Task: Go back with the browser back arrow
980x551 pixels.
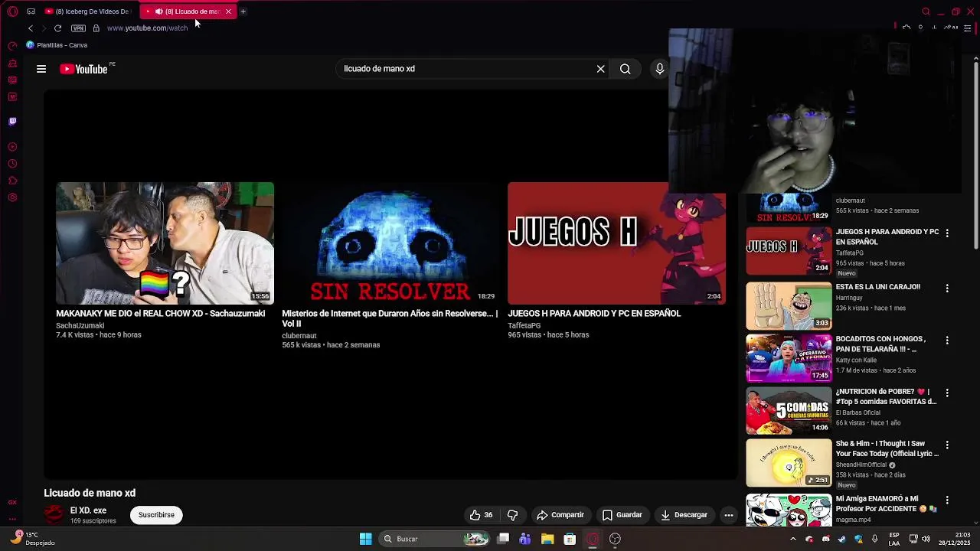Action: coord(31,28)
